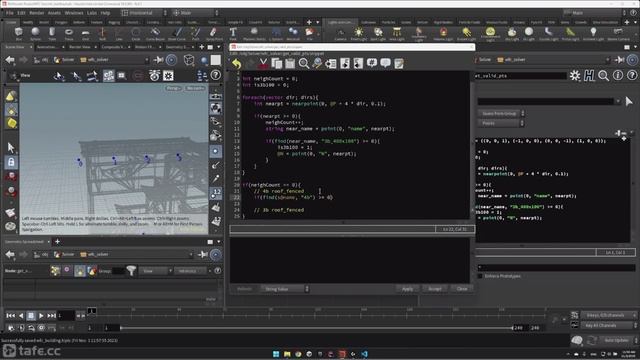Click the copy icon in editor toolbar
The height and width of the screenshot is (360, 640).
coord(277,63)
